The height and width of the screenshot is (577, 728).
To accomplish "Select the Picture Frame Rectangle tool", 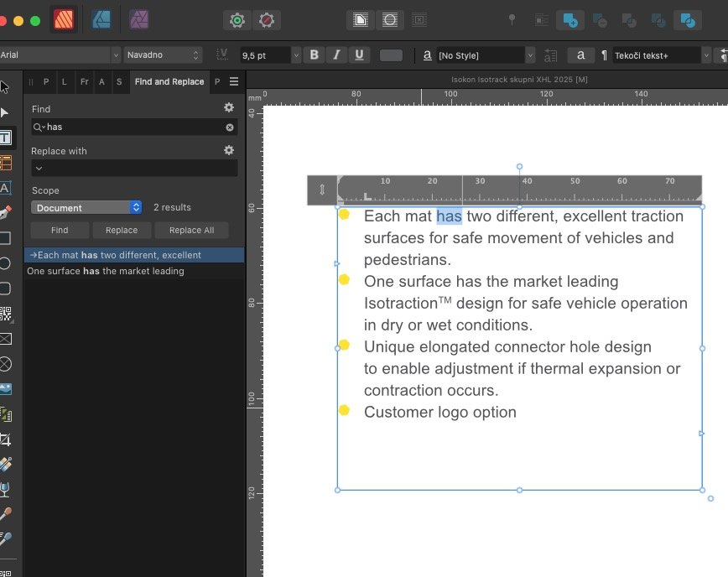I will tap(6, 339).
